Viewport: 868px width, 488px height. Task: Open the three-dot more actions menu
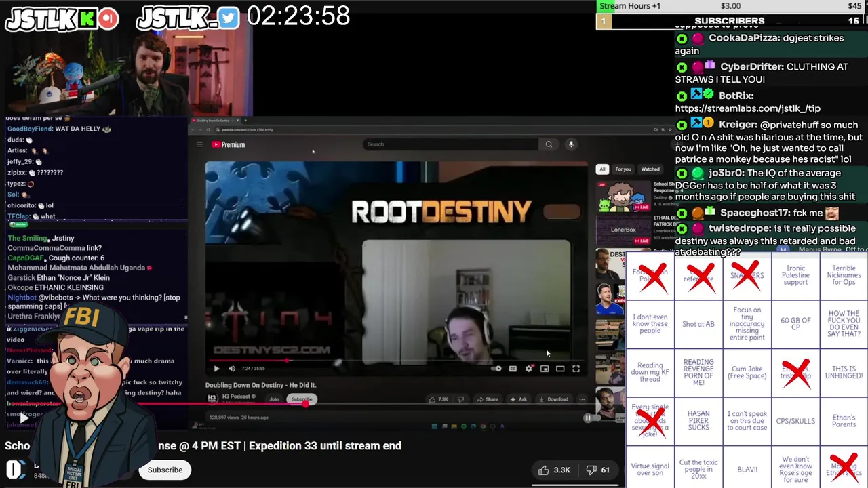582,399
